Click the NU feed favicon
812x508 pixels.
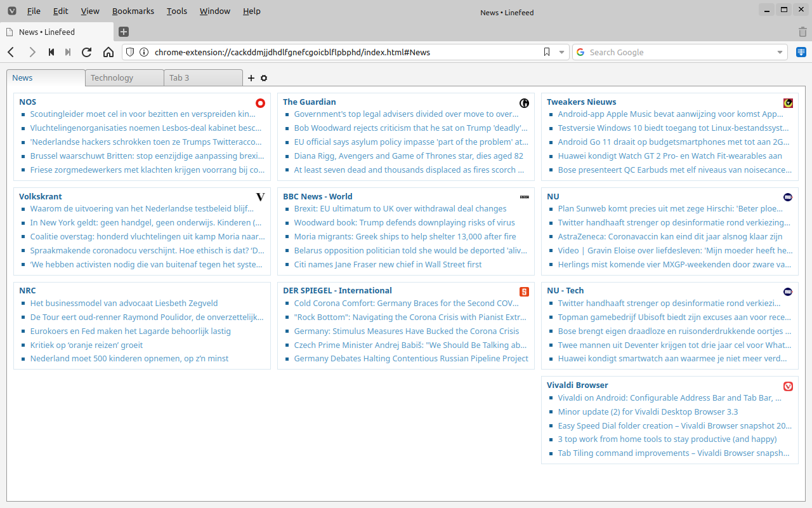click(x=788, y=197)
